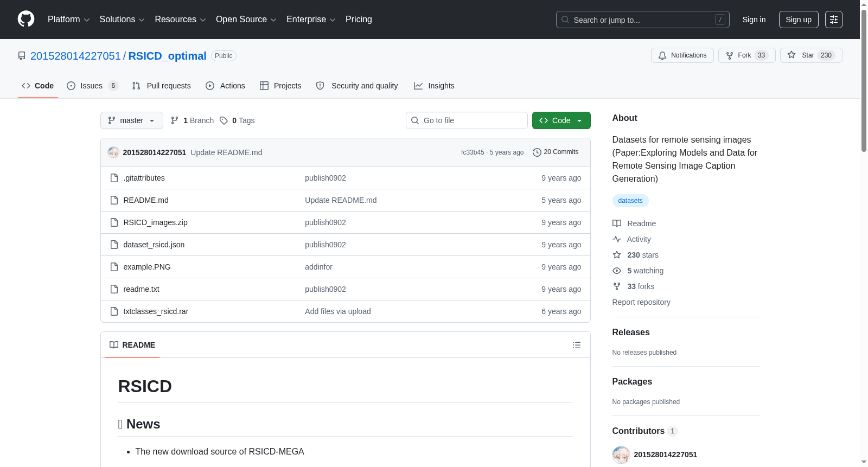Expand the Open Source menu

point(246,20)
